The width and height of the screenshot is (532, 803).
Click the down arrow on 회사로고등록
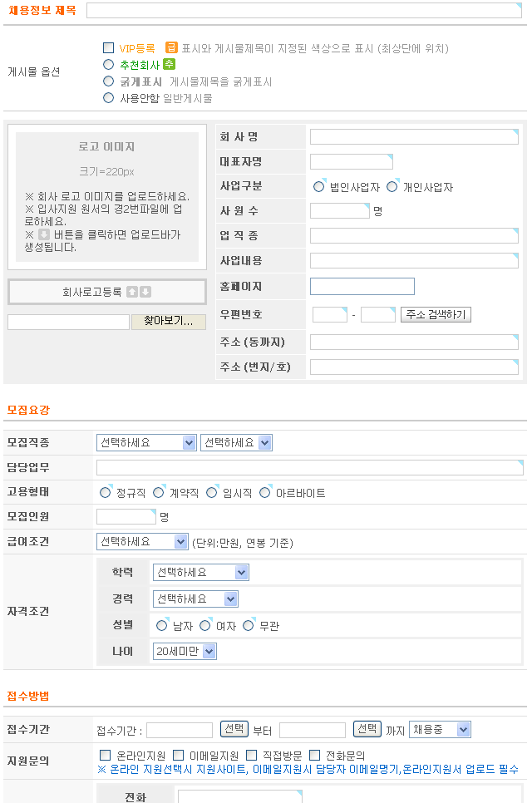click(x=145, y=292)
